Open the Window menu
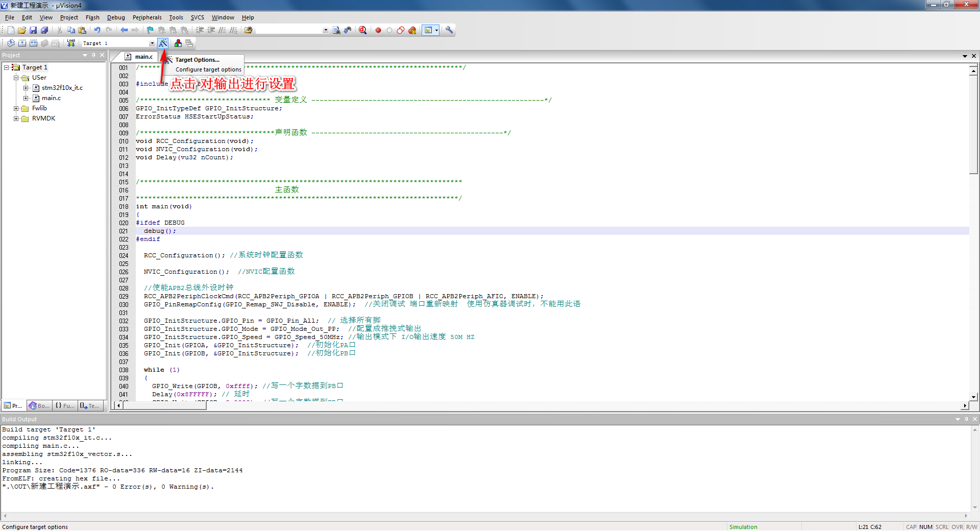Screen dimensions: 980x531 click(223, 17)
